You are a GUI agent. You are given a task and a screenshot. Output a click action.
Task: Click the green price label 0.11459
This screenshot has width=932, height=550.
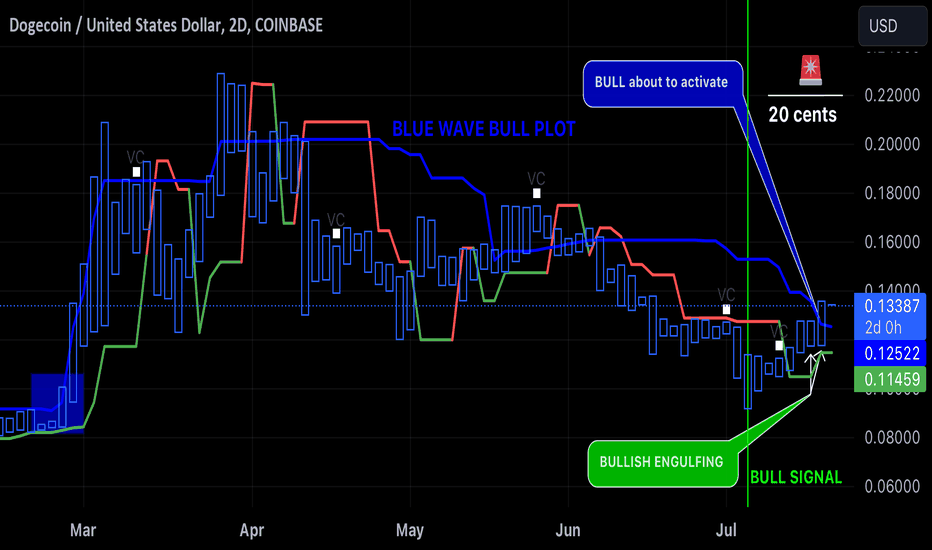click(890, 379)
